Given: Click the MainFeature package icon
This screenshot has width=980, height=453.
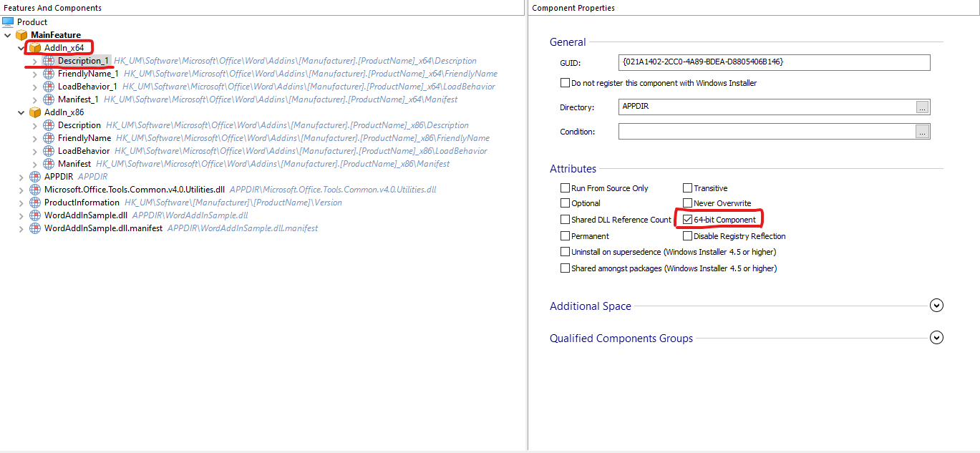Looking at the screenshot, I should point(21,35).
